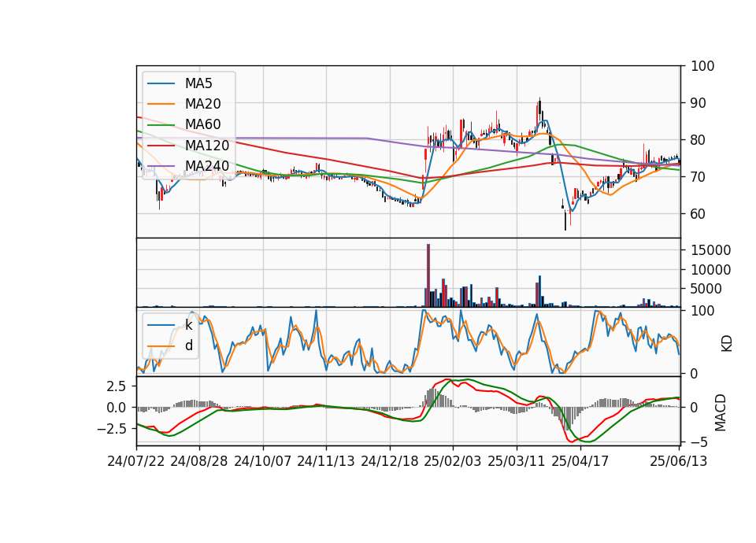Click the d legend label in KD panel

pyautogui.click(x=189, y=345)
